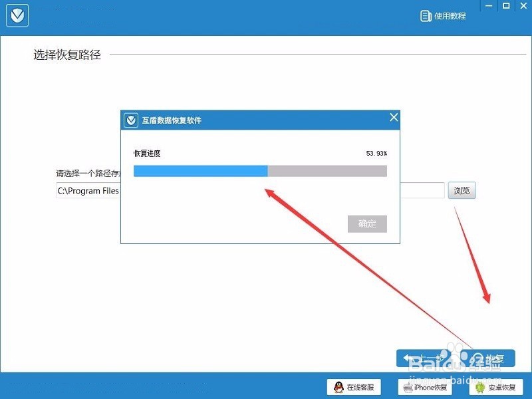Open the 浏览 file browser button
Viewport: 532px width, 399px height.
(x=462, y=190)
